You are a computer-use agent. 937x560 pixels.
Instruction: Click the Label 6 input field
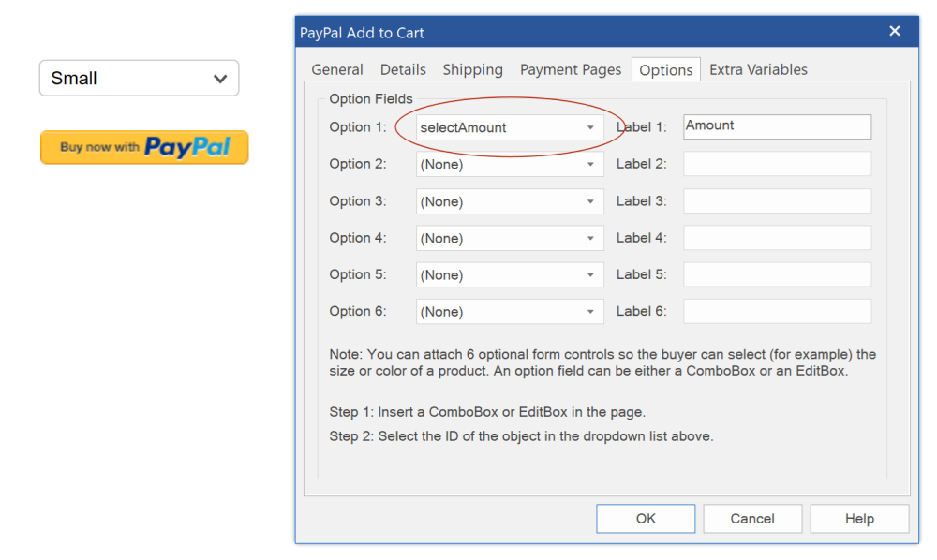click(777, 311)
